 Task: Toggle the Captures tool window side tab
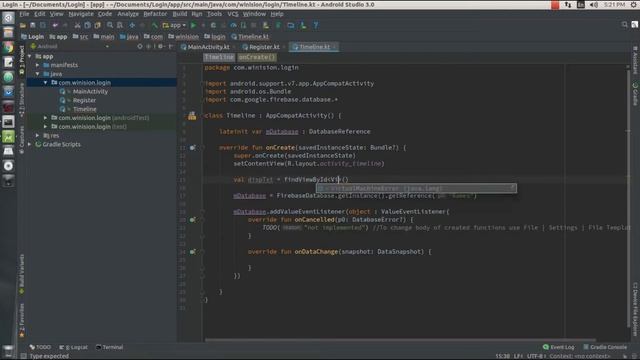pos(22,139)
